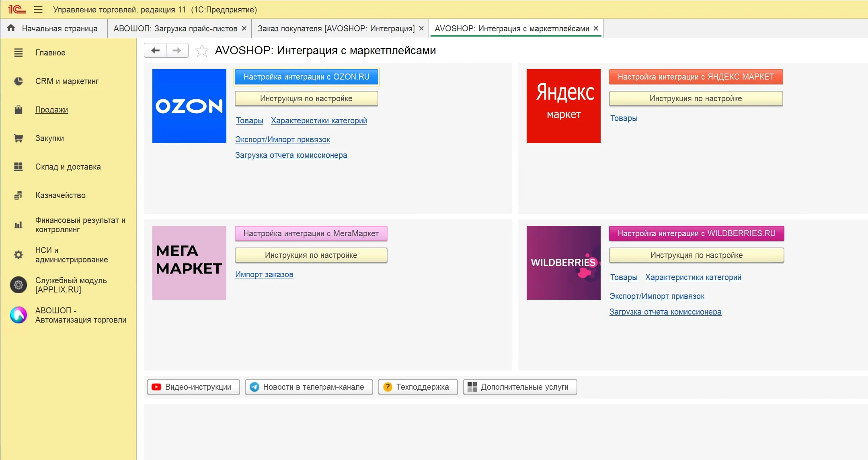Image resolution: width=868 pixels, height=460 pixels.
Task: Click the Яндекс Маркет logo image
Action: point(564,106)
